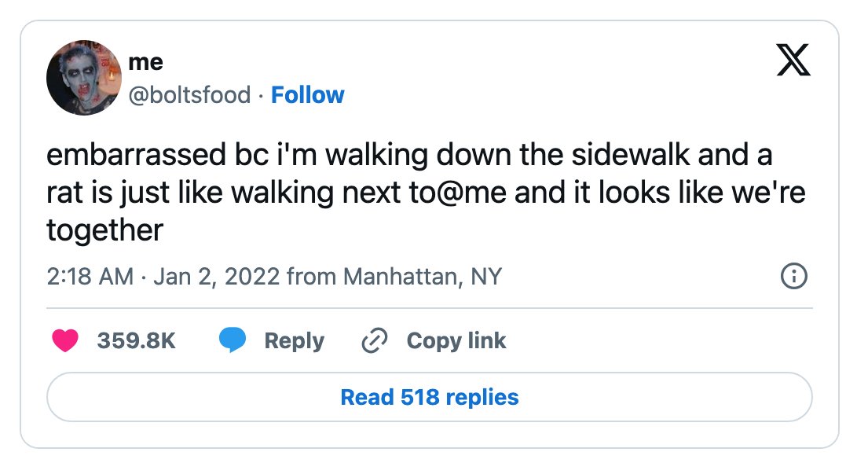Click the blue reply speech bubble icon
This screenshot has width=868, height=474.
(233, 340)
